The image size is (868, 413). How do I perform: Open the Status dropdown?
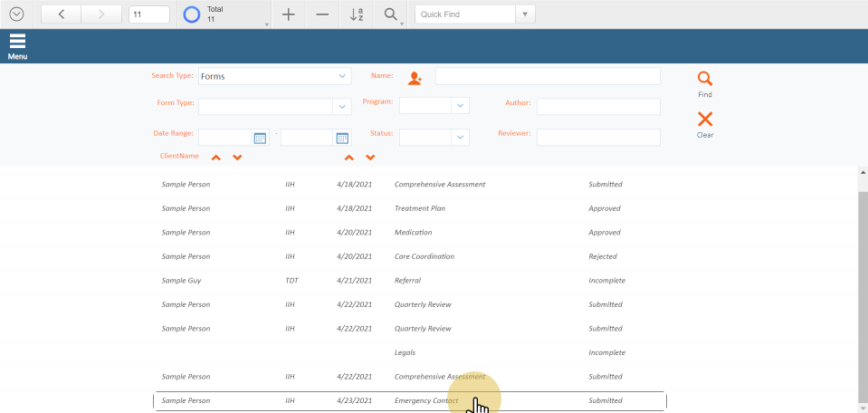point(460,137)
